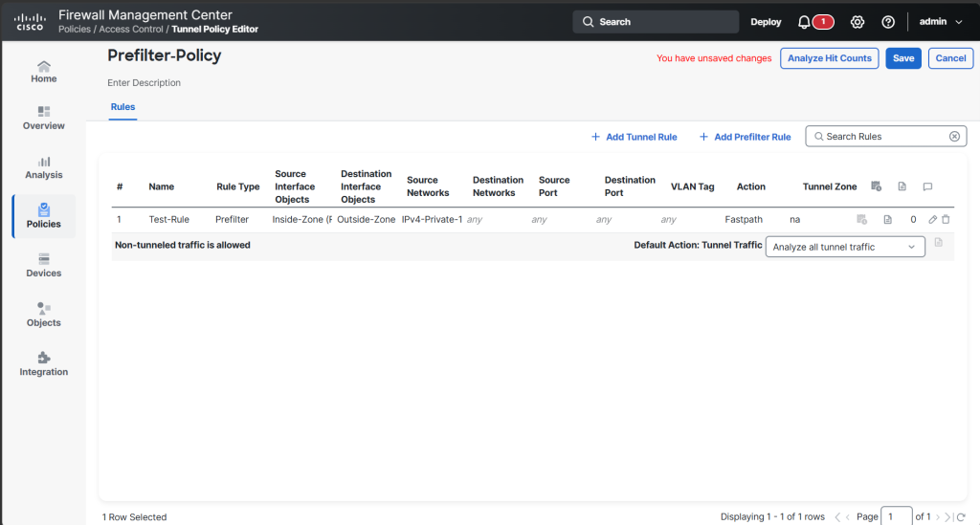Refresh the rules table

(961, 517)
